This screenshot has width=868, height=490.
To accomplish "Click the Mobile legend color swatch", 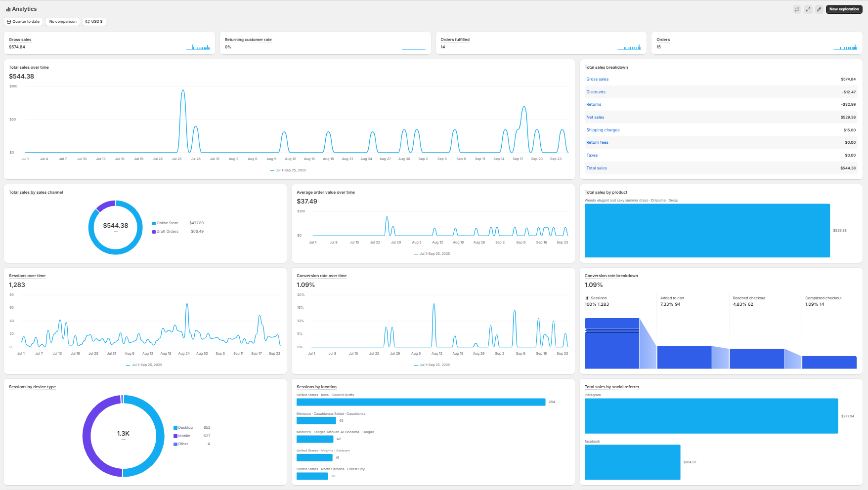I will 175,436.
